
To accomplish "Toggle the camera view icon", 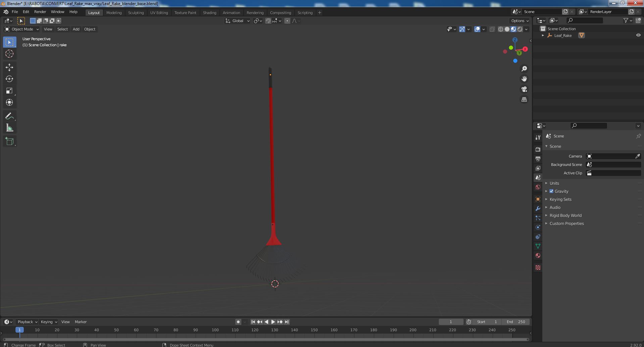I will [524, 89].
